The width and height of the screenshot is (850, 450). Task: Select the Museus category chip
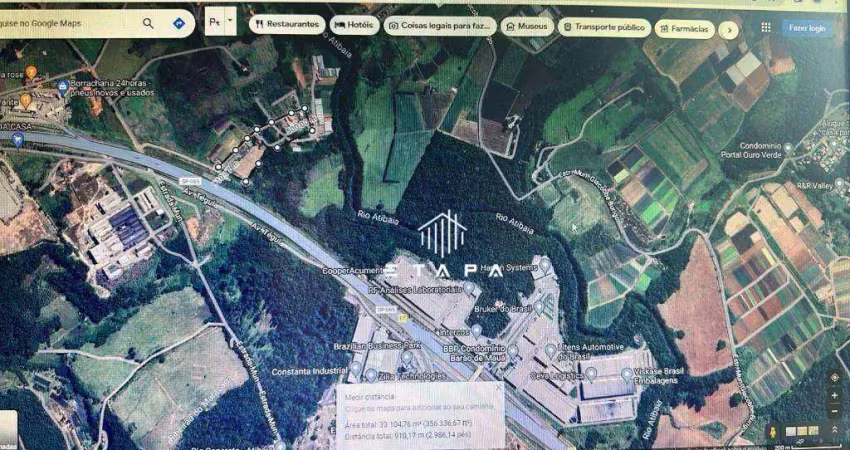tap(527, 26)
